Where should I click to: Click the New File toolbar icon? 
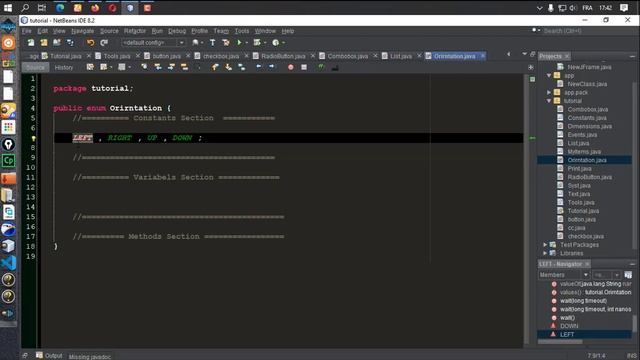[31, 42]
